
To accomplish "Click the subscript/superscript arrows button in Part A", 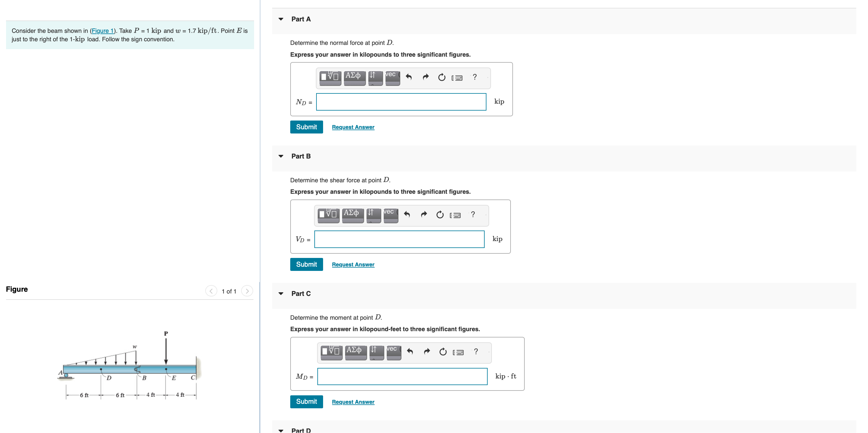I will pyautogui.click(x=375, y=78).
